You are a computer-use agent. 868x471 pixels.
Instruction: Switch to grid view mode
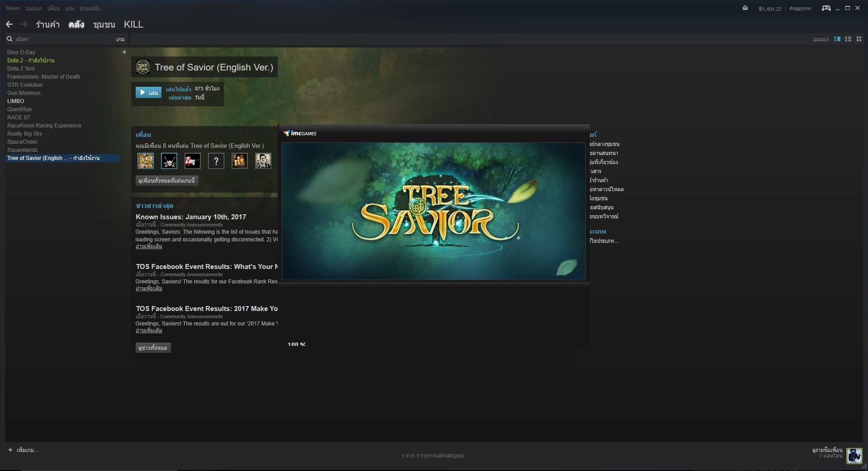coord(859,39)
